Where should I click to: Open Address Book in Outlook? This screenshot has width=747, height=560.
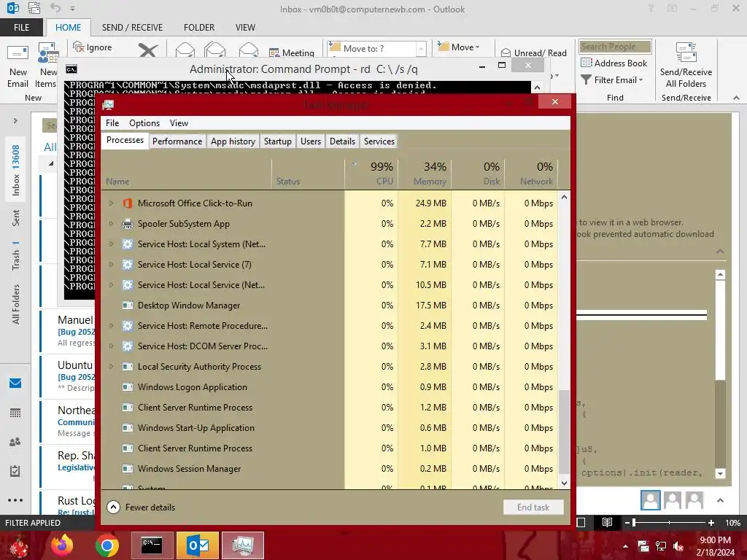point(614,63)
